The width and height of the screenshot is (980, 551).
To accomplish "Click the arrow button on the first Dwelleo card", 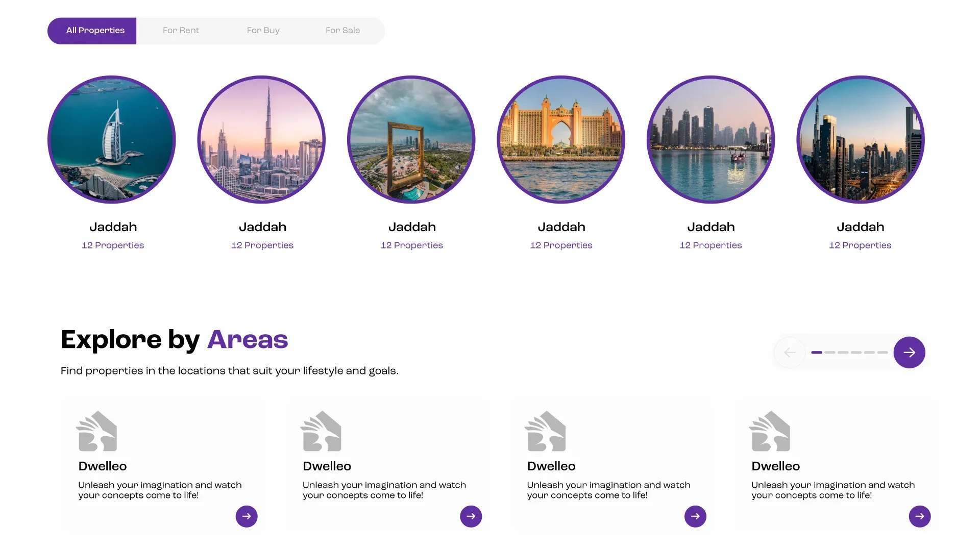I will pyautogui.click(x=247, y=516).
